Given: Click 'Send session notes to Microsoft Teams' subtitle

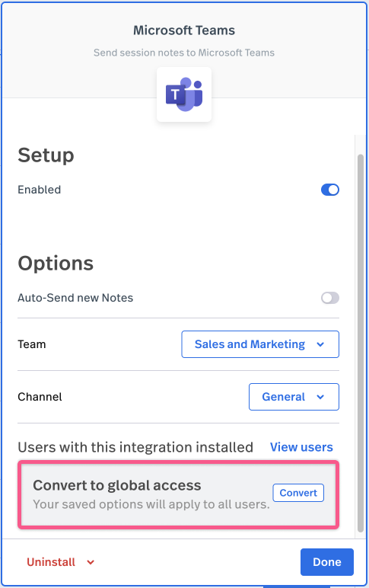Looking at the screenshot, I should click(x=184, y=53).
